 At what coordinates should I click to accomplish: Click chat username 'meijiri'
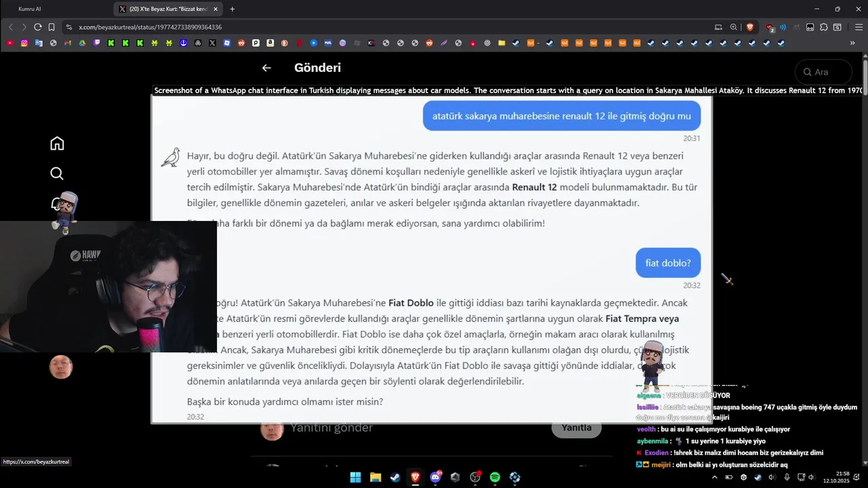pos(660,465)
